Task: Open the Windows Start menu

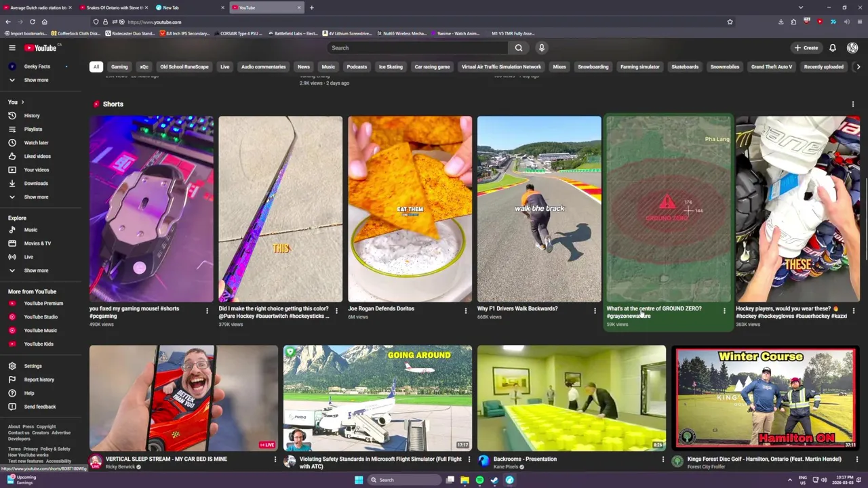Action: [x=359, y=480]
